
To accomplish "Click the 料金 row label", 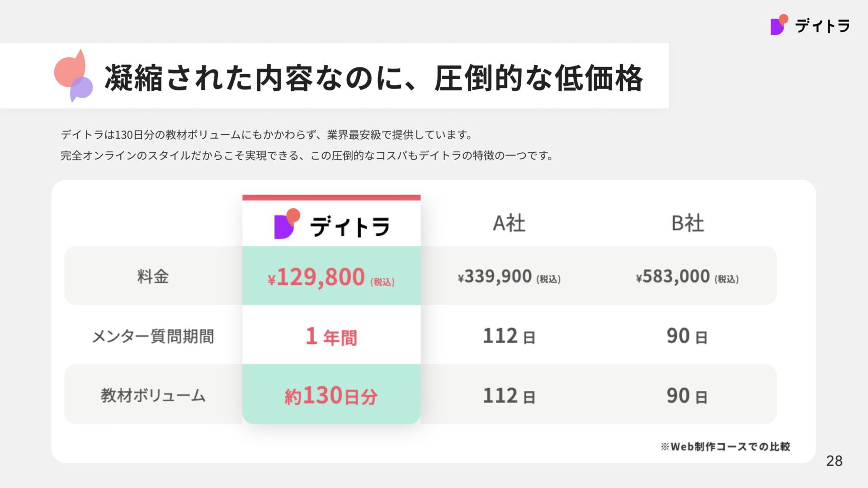I will [153, 276].
